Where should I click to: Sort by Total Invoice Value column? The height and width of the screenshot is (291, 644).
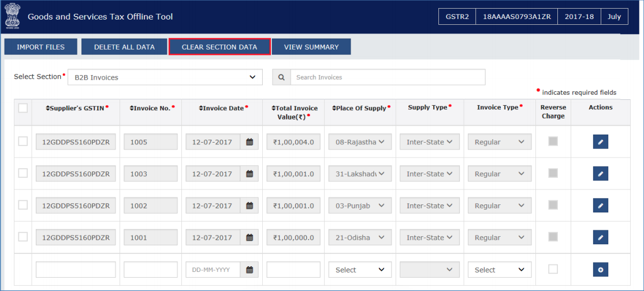click(x=294, y=112)
